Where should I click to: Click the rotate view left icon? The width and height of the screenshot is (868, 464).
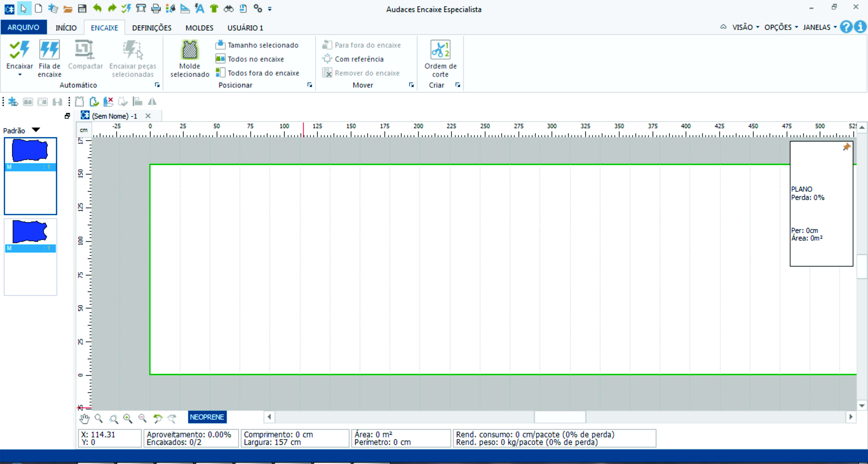pos(157,419)
